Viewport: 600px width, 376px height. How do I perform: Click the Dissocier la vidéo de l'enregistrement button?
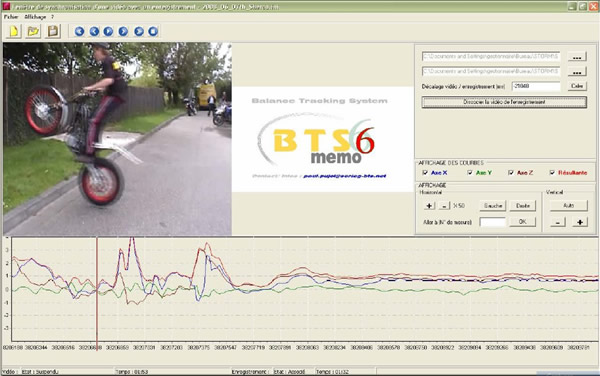click(504, 102)
